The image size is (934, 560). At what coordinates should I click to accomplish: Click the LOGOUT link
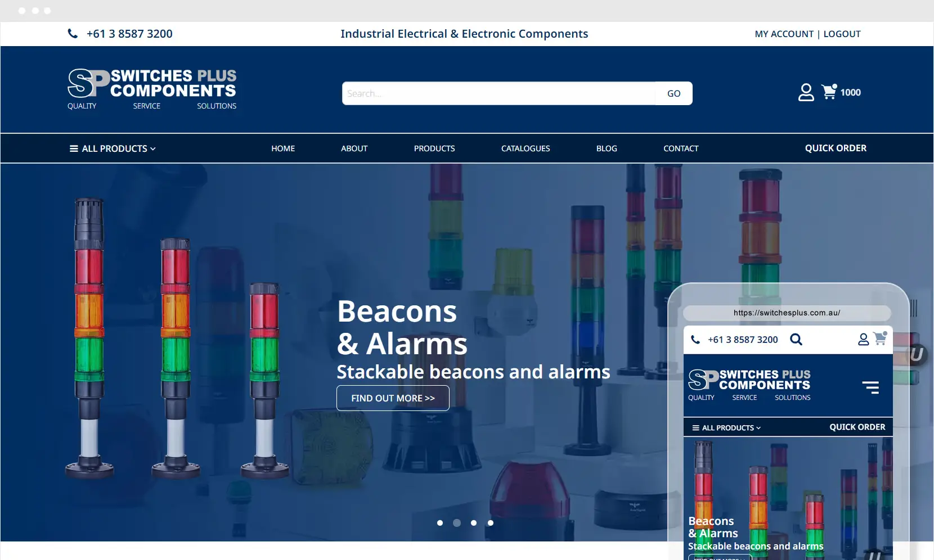(842, 34)
